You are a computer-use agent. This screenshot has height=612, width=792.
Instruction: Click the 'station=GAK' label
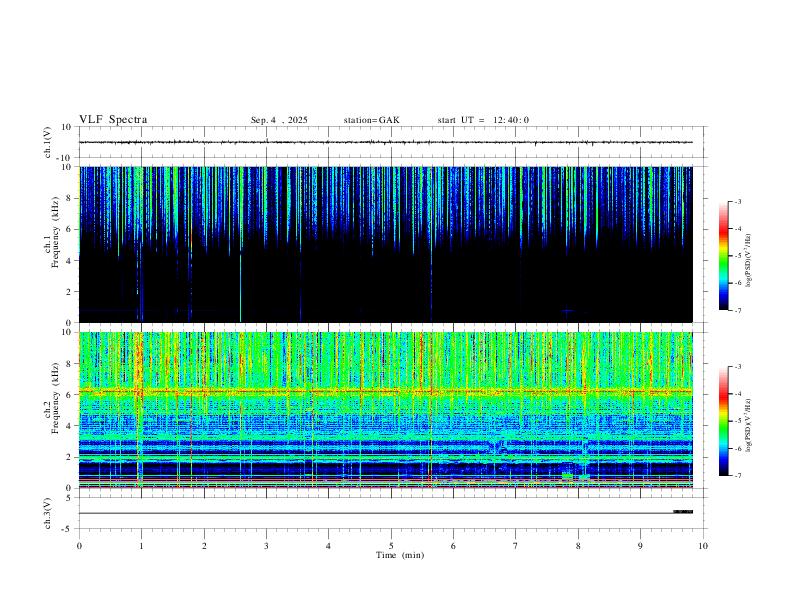(371, 120)
